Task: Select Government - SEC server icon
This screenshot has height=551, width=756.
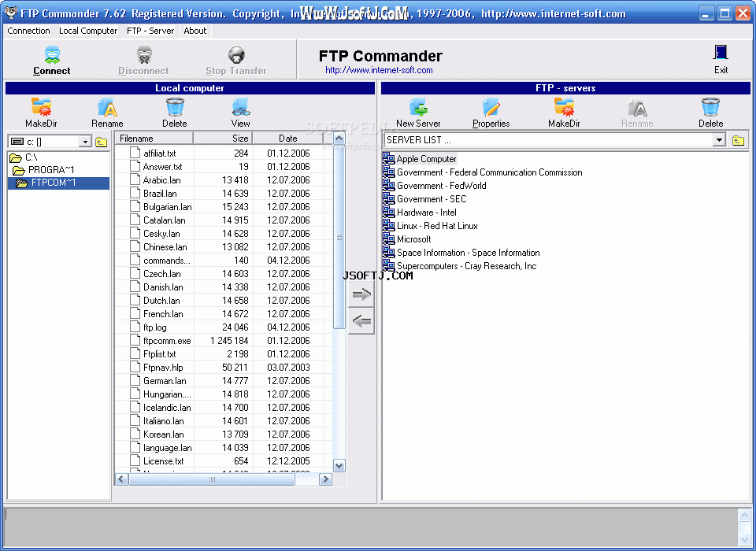Action: [x=388, y=198]
